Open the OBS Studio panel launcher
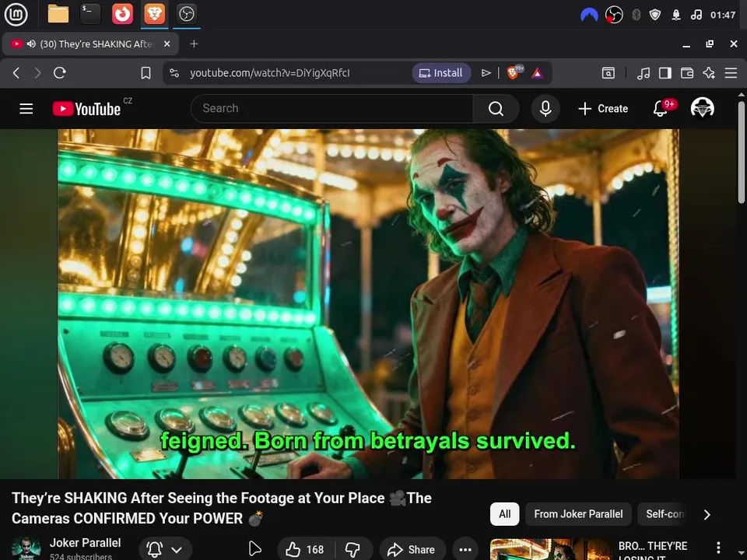The height and width of the screenshot is (560, 747). point(186,14)
